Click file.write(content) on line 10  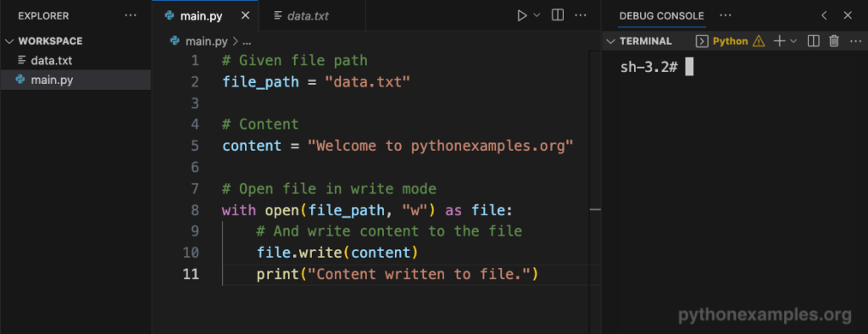(x=337, y=253)
